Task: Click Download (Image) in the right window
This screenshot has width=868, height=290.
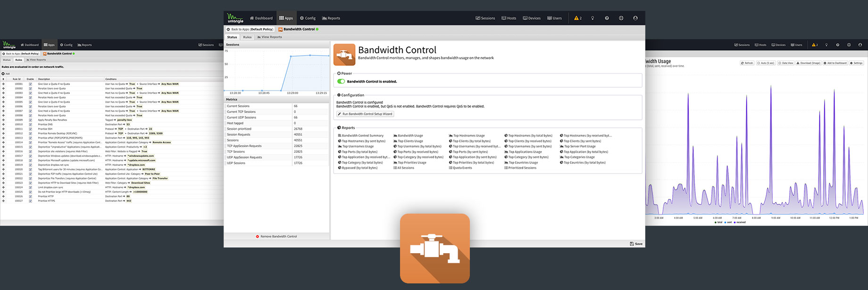Action: [809, 63]
